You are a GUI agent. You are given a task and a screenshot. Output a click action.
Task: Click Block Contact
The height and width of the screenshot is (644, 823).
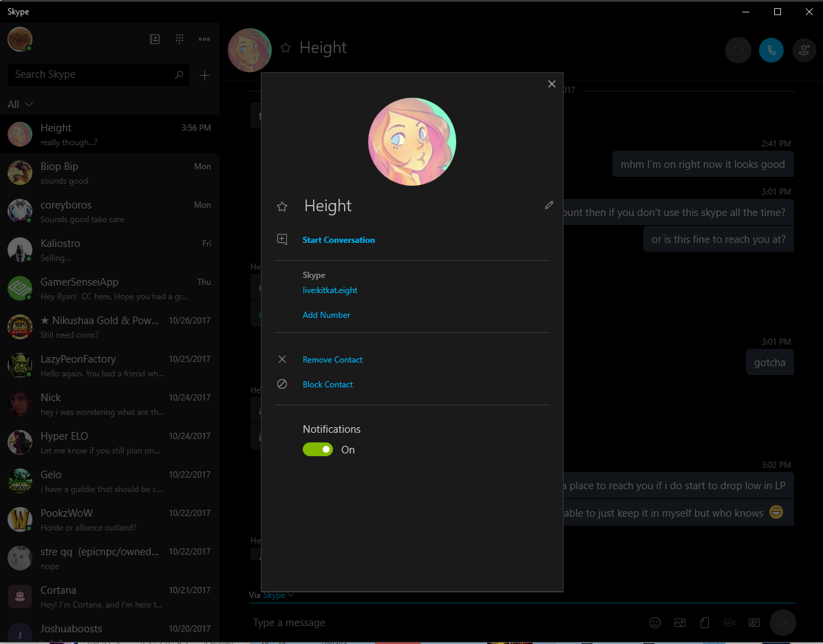click(x=328, y=384)
